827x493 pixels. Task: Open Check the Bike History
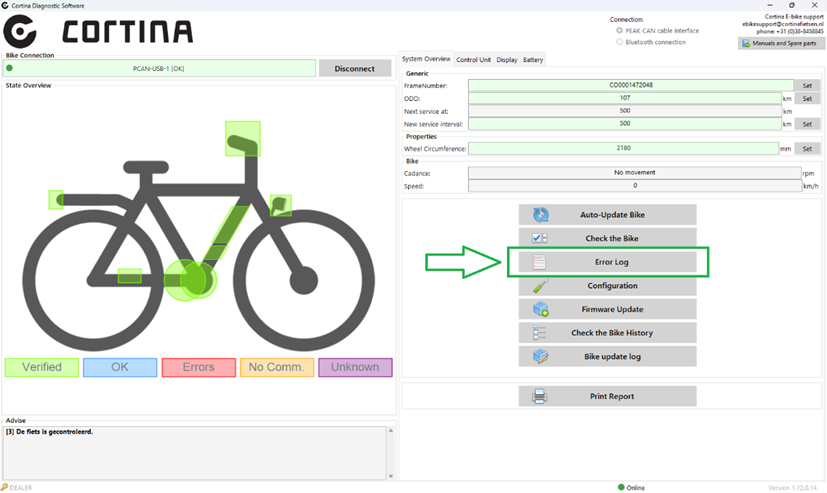pos(608,333)
